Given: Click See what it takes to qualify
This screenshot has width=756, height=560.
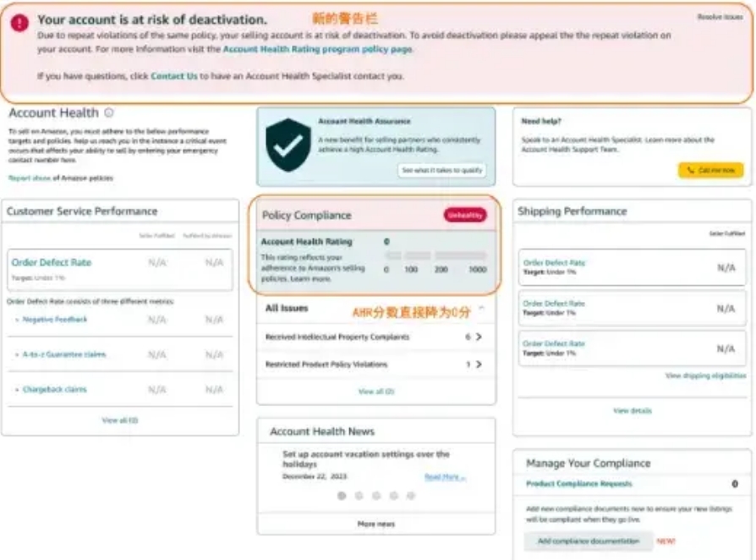Looking at the screenshot, I should (x=442, y=170).
